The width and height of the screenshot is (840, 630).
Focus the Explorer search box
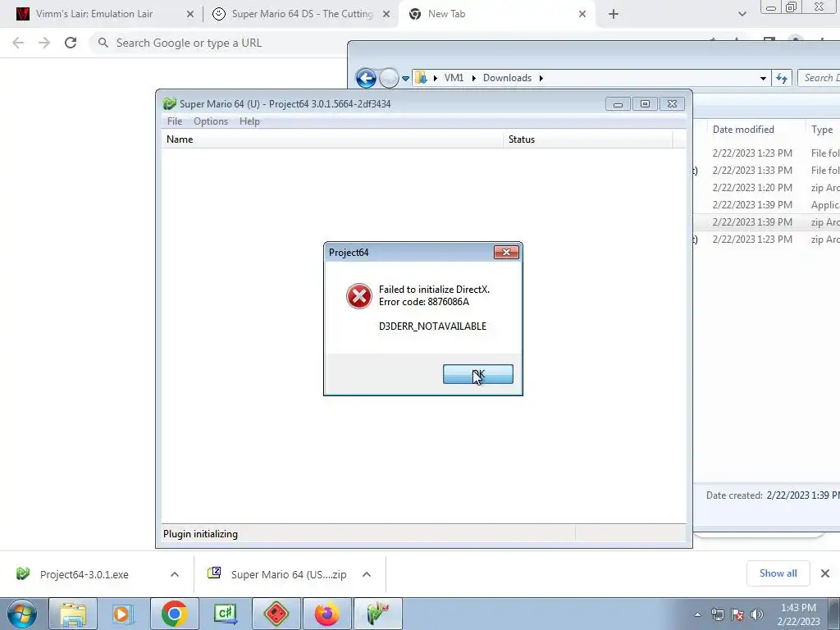(x=819, y=78)
